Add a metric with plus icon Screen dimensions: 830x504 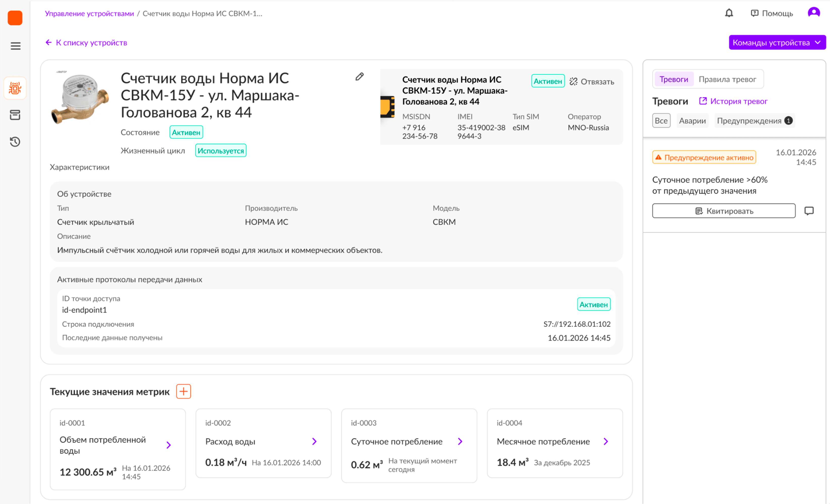183,391
